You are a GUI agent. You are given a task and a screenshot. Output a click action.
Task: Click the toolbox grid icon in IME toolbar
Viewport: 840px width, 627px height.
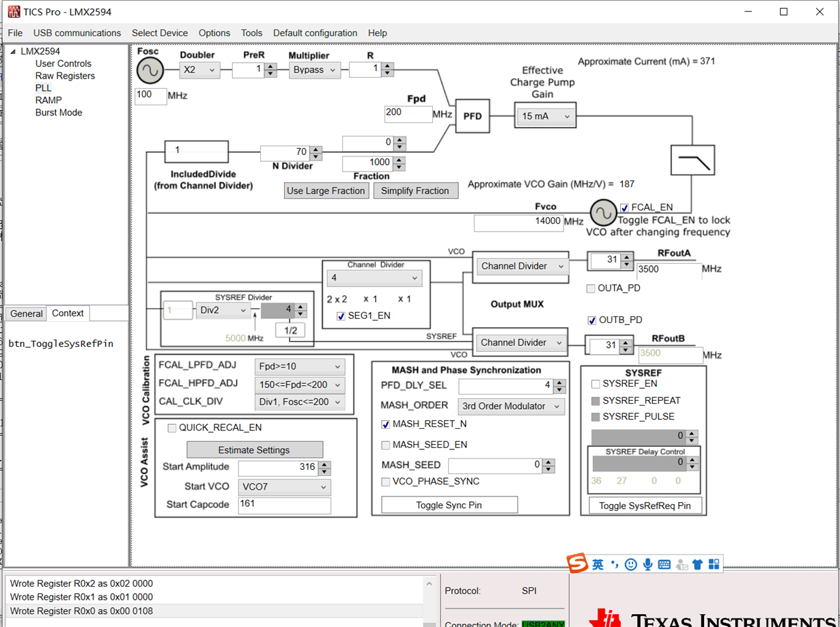tap(714, 564)
